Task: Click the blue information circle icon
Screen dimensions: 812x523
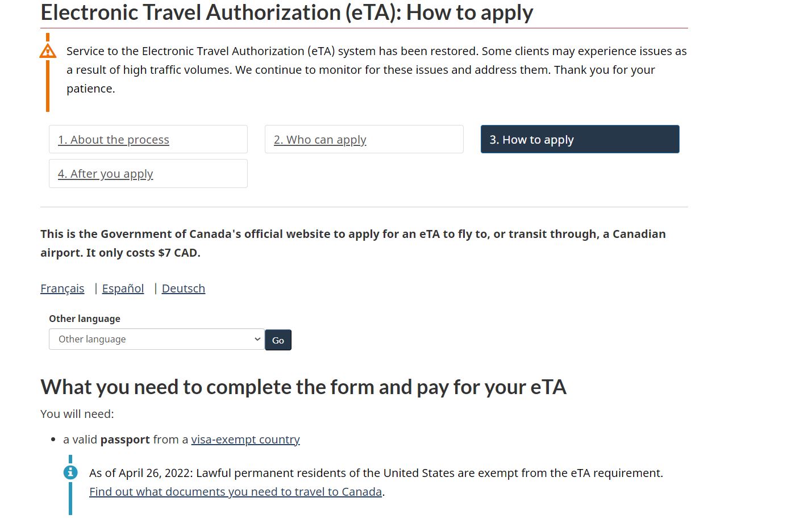Action: coord(70,472)
